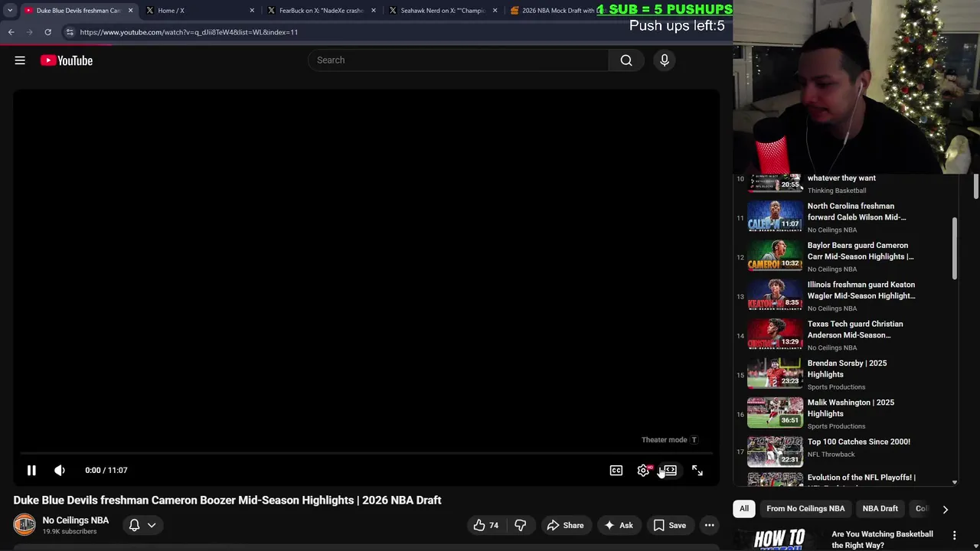Image resolution: width=980 pixels, height=551 pixels.
Task: Open the YouTube guide hamburger menu
Action: pyautogui.click(x=20, y=60)
